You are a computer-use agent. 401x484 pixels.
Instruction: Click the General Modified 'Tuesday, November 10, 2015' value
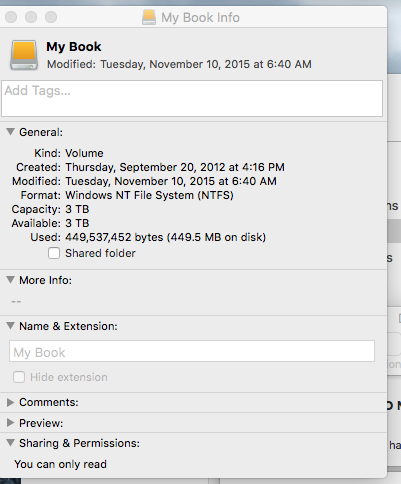click(171, 181)
